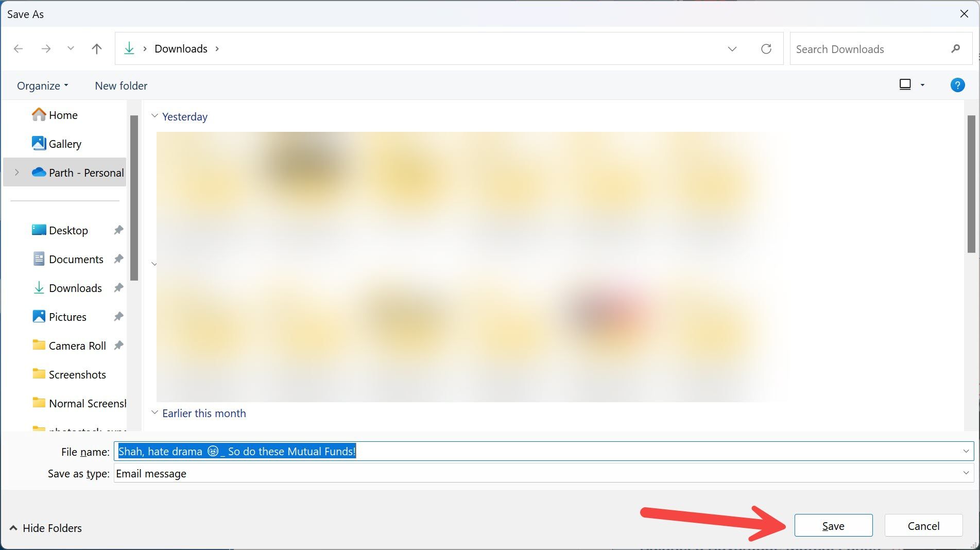
Task: Collapse the Yesterday group
Action: pos(154,116)
